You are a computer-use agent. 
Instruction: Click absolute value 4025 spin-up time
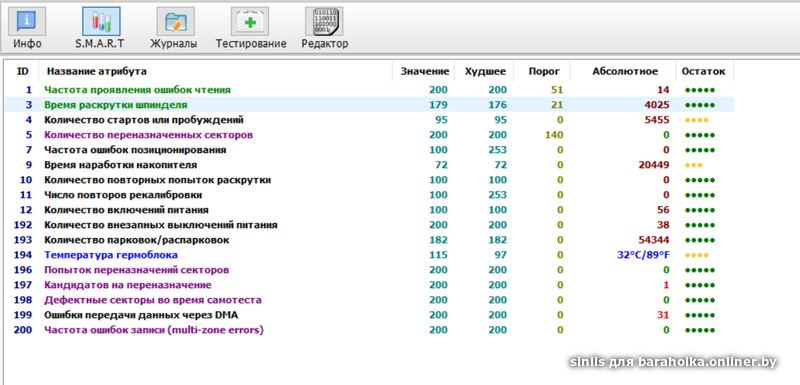click(x=657, y=105)
